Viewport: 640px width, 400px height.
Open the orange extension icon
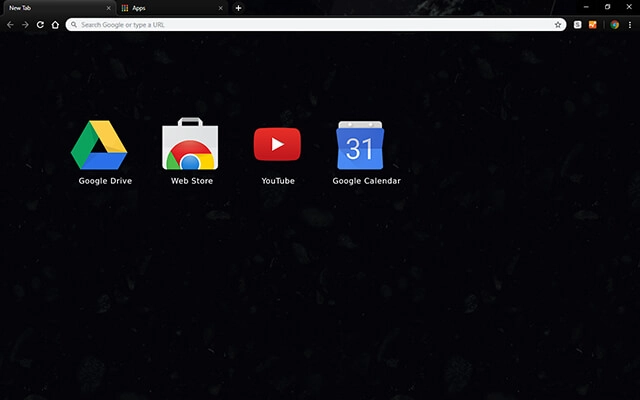click(593, 25)
